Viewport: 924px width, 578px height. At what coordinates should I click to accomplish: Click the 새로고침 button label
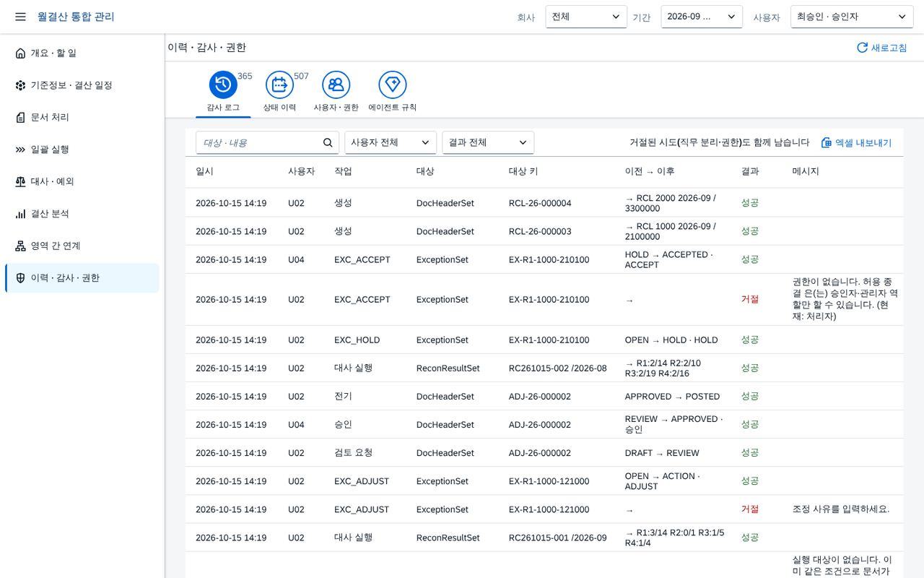coord(889,48)
